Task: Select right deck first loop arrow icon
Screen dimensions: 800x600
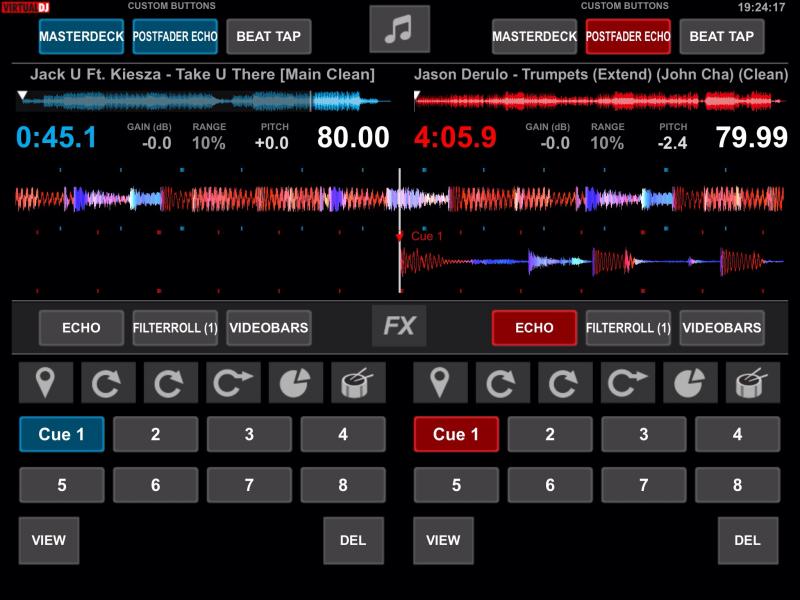Action: click(503, 383)
